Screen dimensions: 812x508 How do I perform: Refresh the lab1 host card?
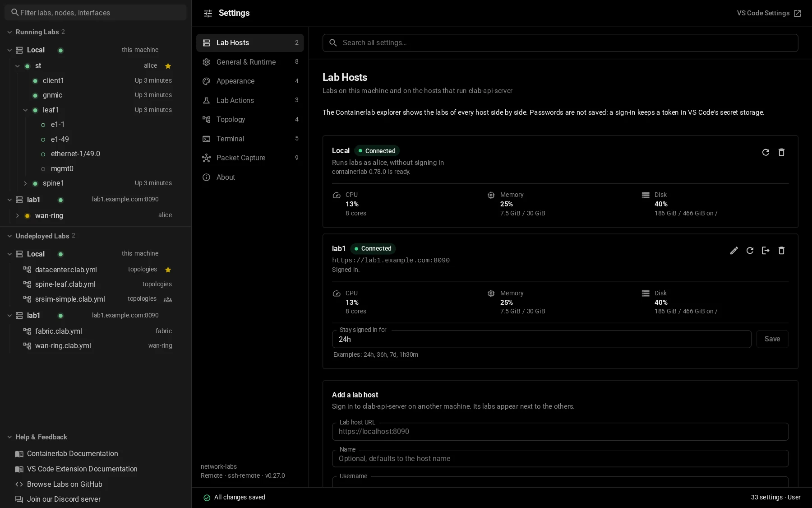tap(750, 251)
